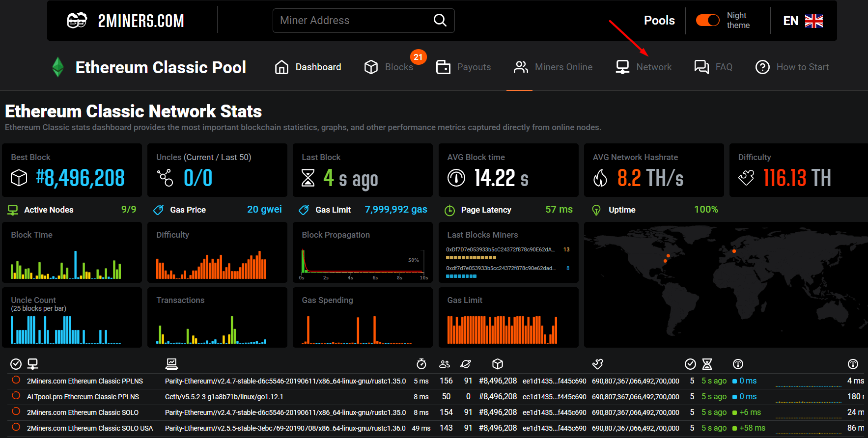Image resolution: width=868 pixels, height=438 pixels.
Task: Click the node type laptop column icon
Action: pyautogui.click(x=171, y=364)
